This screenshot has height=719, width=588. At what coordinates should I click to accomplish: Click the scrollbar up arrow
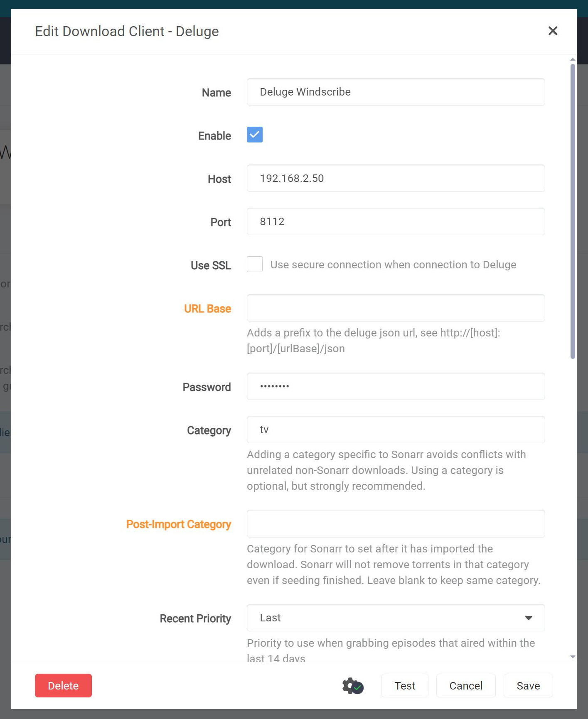tap(573, 59)
